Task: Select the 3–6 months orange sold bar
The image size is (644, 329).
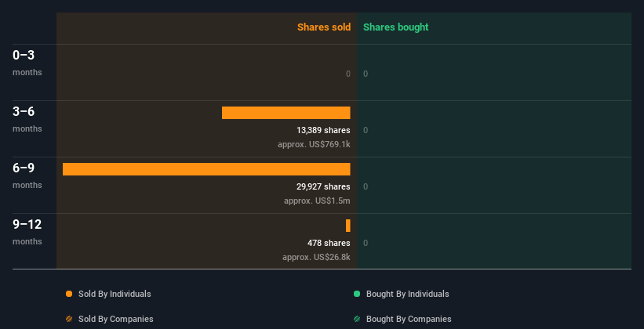Action: pos(286,113)
